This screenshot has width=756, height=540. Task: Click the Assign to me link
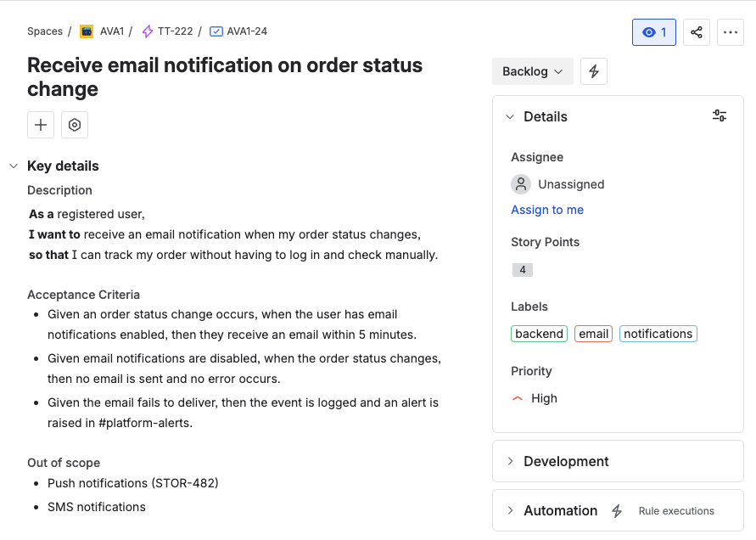pyautogui.click(x=547, y=210)
